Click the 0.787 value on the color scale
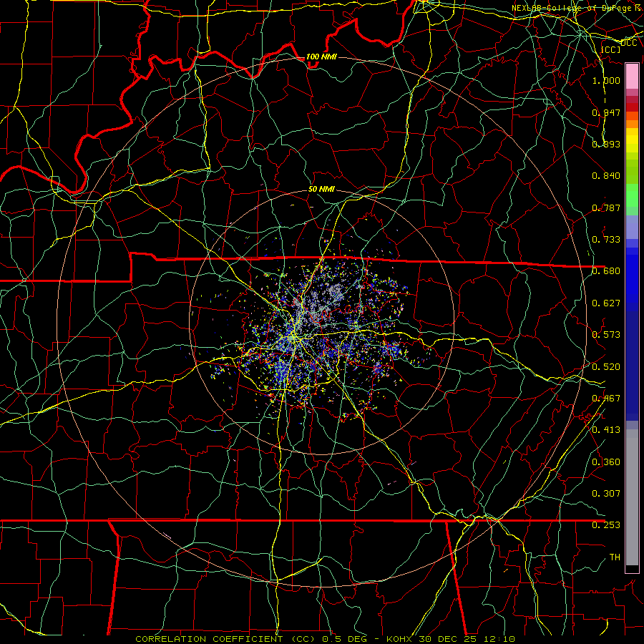This screenshot has width=644, height=644. pyautogui.click(x=606, y=208)
